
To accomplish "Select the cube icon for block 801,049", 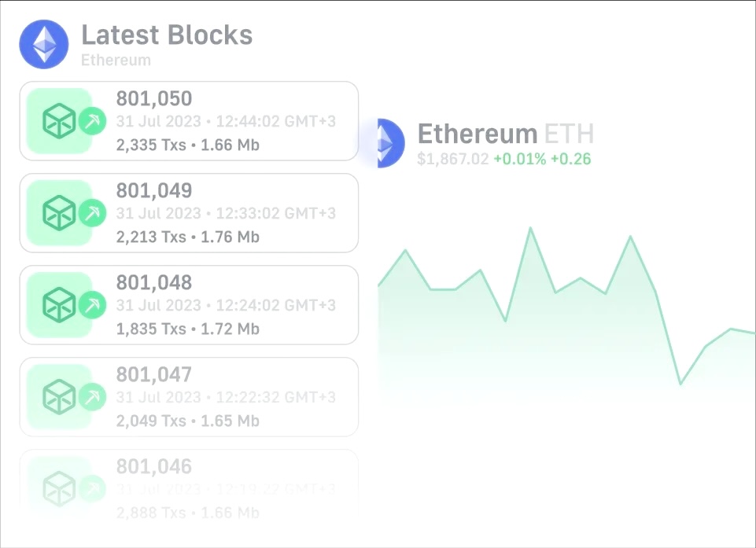I will tap(58, 212).
